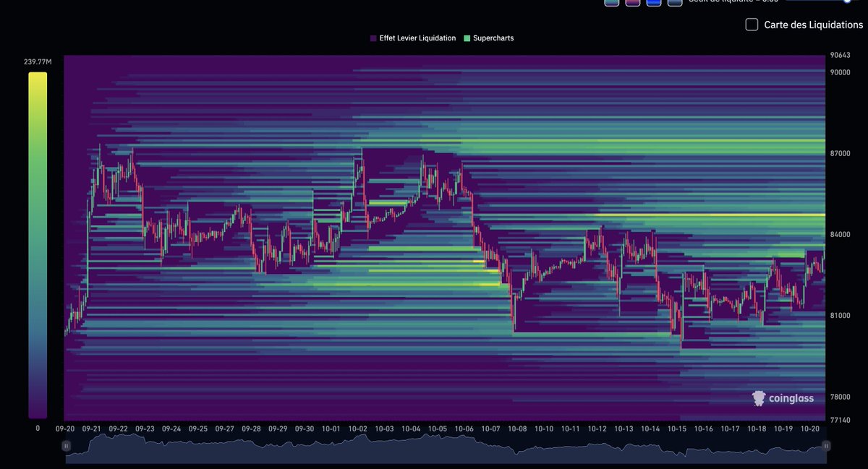The height and width of the screenshot is (469, 868).
Task: Select the teal color theme swatch
Action: (612, 2)
